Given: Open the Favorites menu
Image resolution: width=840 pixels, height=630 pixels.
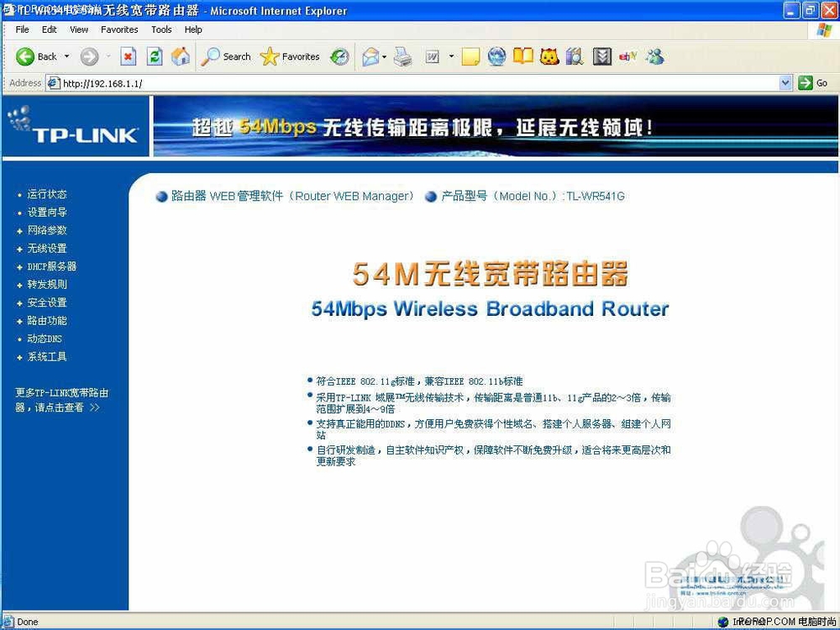Looking at the screenshot, I should (119, 29).
